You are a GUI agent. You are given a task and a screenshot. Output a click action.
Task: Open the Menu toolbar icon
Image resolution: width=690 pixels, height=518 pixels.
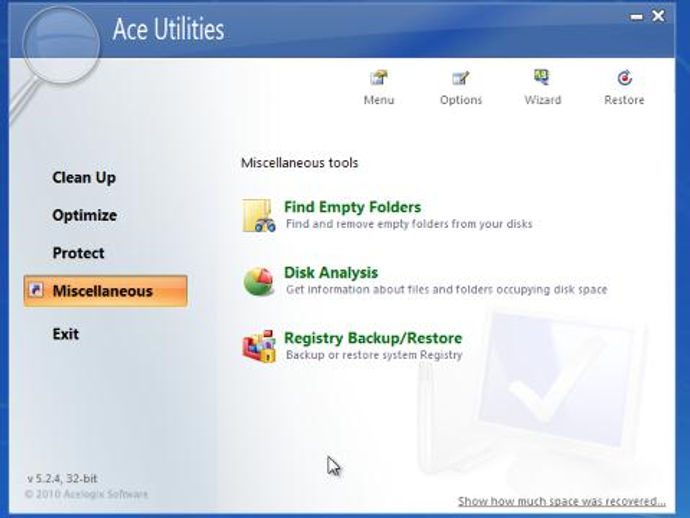point(379,78)
